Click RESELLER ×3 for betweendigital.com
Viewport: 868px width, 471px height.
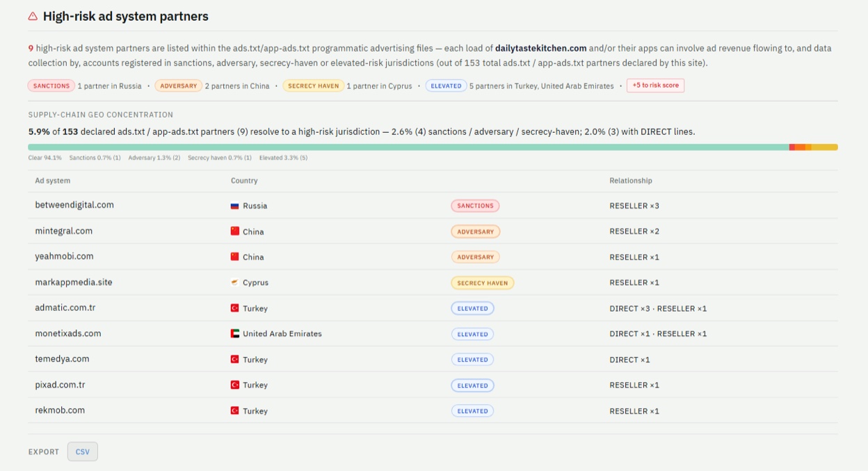point(634,206)
